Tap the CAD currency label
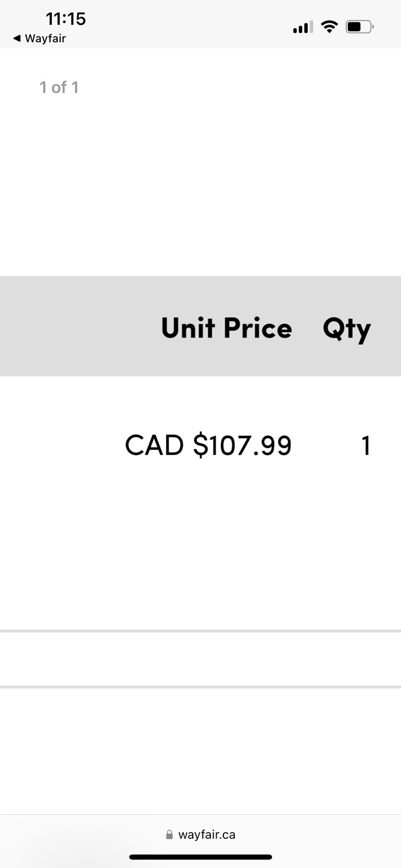401x868 pixels. [154, 445]
